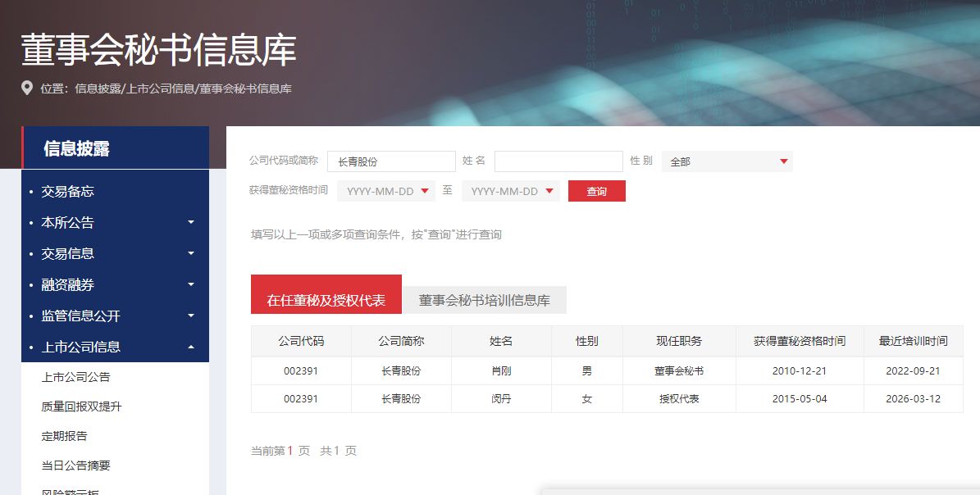Screen dimensions: 980x495
Task: Open 交易信息 sidebar menu item
Action: (x=67, y=253)
